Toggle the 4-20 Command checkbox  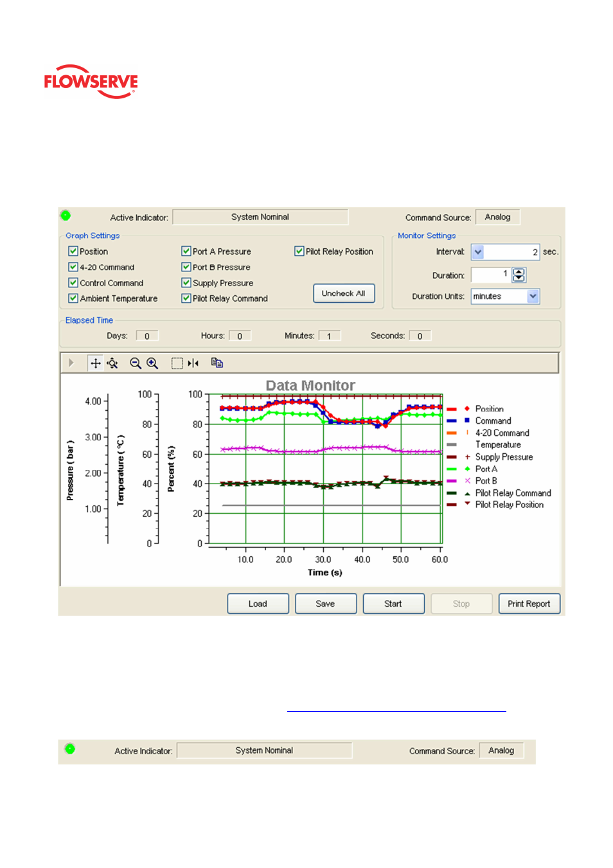(x=73, y=267)
